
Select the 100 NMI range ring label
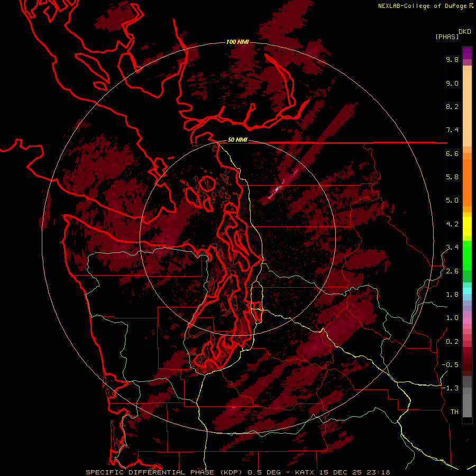pos(237,42)
